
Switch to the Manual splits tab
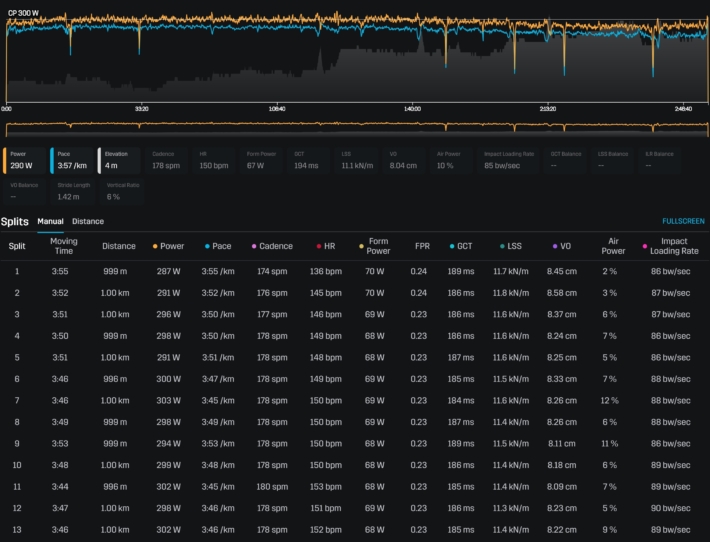tap(50, 221)
